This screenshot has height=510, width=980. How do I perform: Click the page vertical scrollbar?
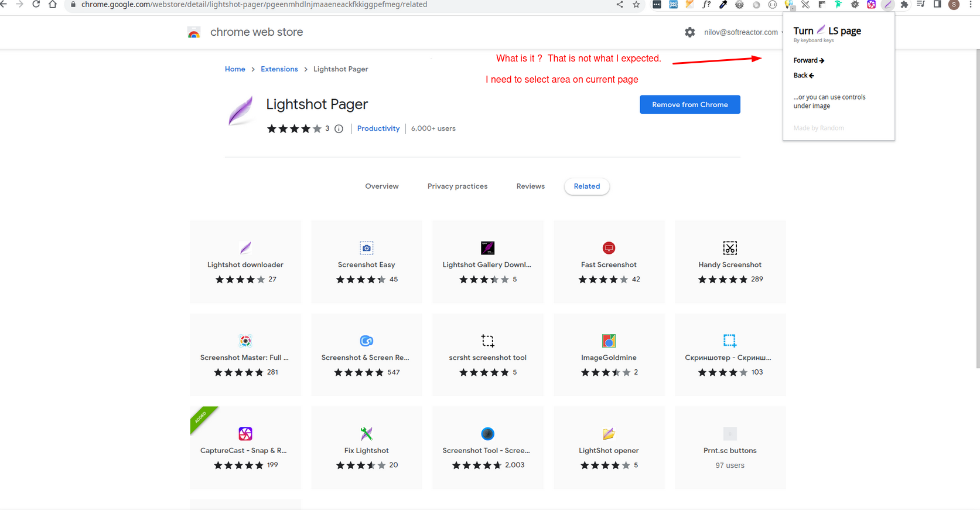pos(978,208)
